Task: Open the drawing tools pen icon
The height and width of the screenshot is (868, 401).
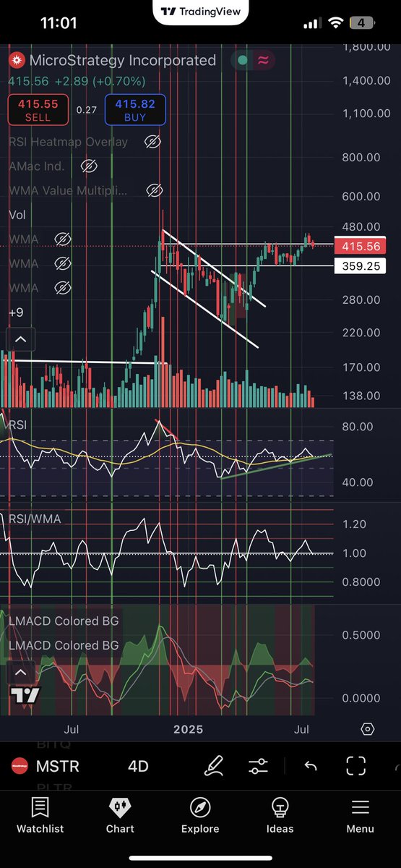Action: (x=213, y=766)
